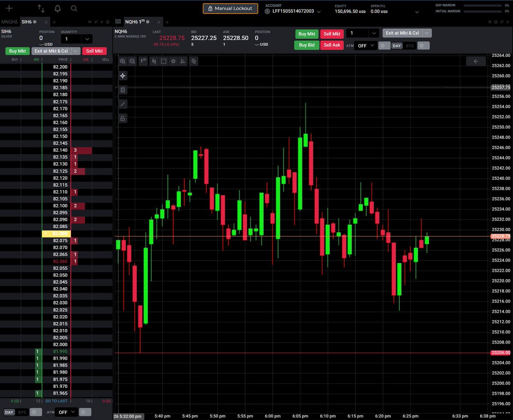
Task: Open the indicators icon in the chart toolbar
Action: point(183,62)
